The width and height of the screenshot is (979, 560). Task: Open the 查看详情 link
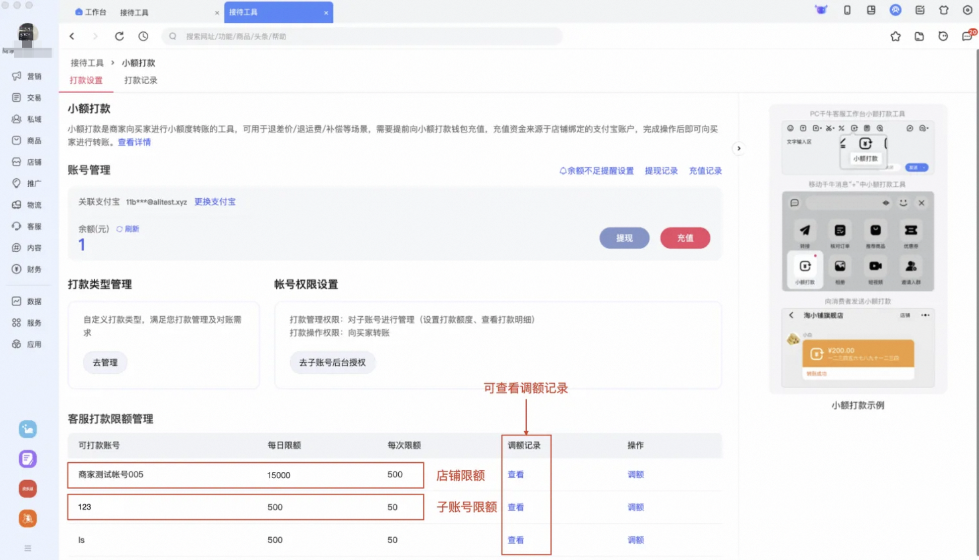[x=134, y=142]
